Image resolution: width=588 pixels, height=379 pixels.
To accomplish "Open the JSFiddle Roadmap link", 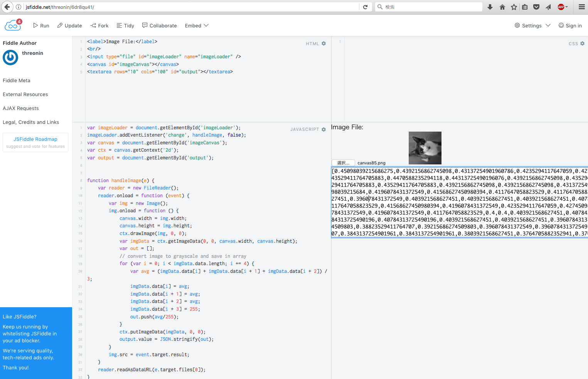I will (x=35, y=139).
